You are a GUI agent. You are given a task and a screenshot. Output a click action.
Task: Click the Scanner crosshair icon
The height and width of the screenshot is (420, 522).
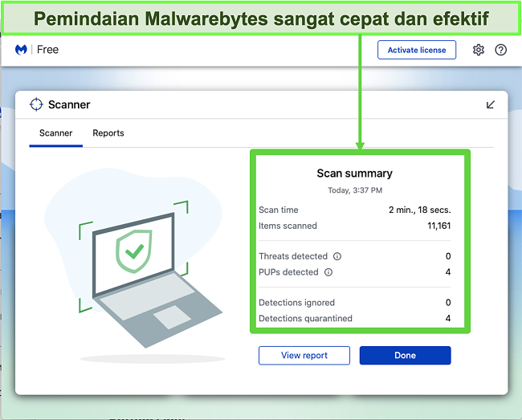[x=36, y=104]
